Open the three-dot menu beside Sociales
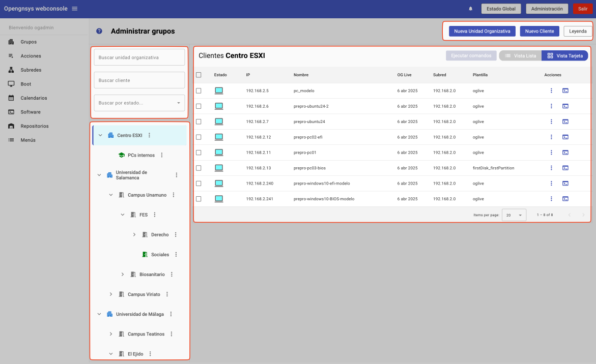The height and width of the screenshot is (364, 596). [x=176, y=255]
